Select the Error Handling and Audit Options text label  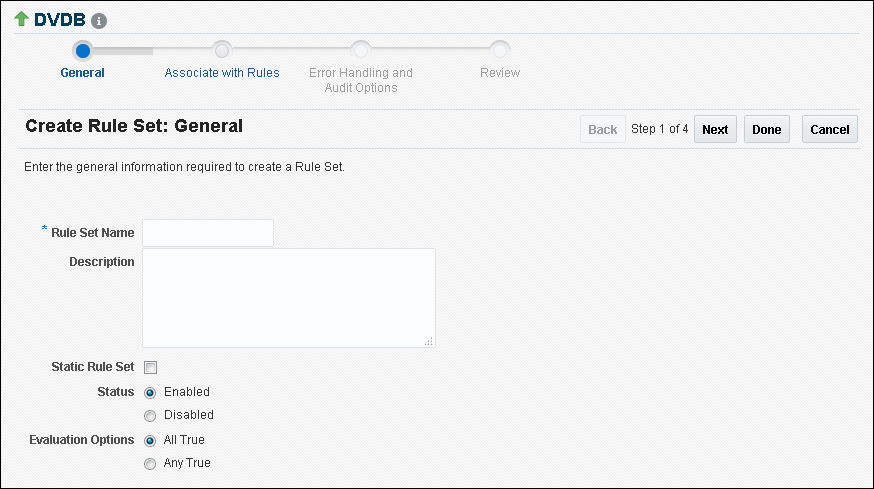(x=361, y=80)
